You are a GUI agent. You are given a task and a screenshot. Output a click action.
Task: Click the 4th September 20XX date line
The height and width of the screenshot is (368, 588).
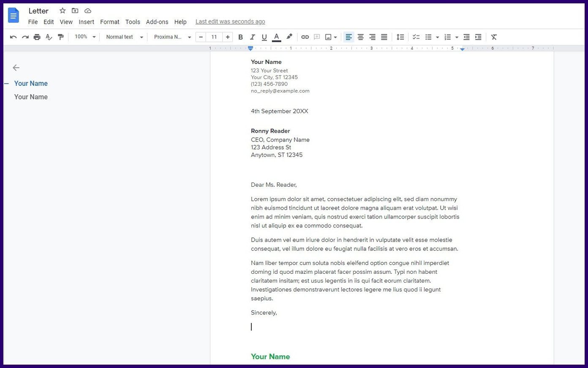click(x=280, y=111)
